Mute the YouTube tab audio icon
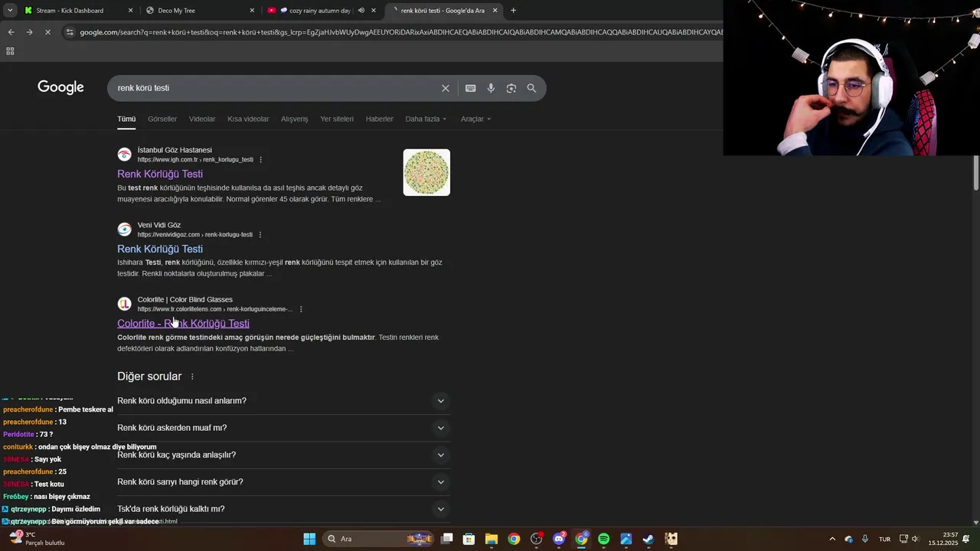 pyautogui.click(x=361, y=11)
